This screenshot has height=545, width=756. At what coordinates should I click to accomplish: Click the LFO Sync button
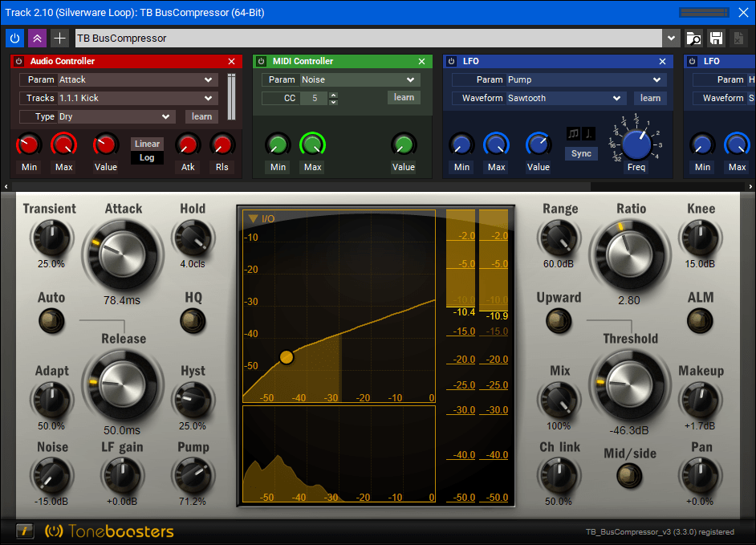pos(581,153)
